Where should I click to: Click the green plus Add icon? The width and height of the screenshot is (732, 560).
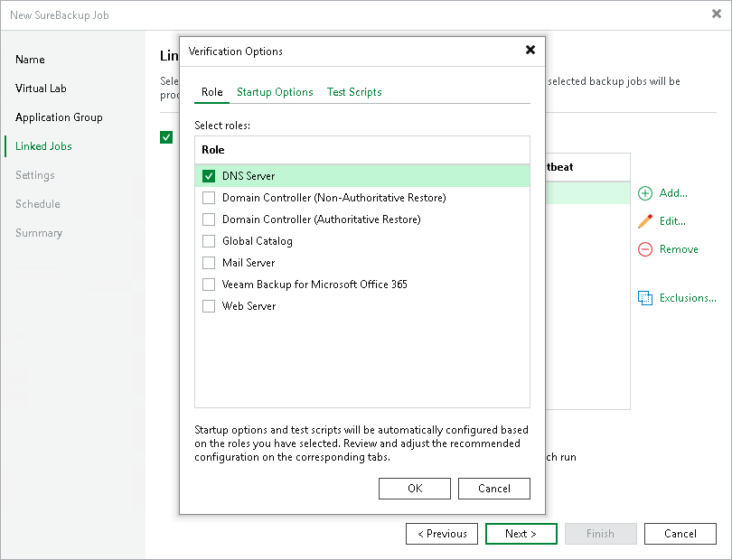coord(645,193)
